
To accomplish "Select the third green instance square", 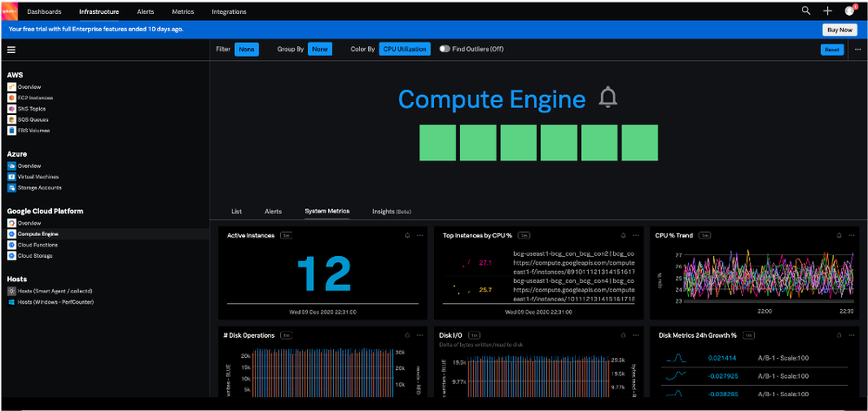I will click(x=518, y=143).
